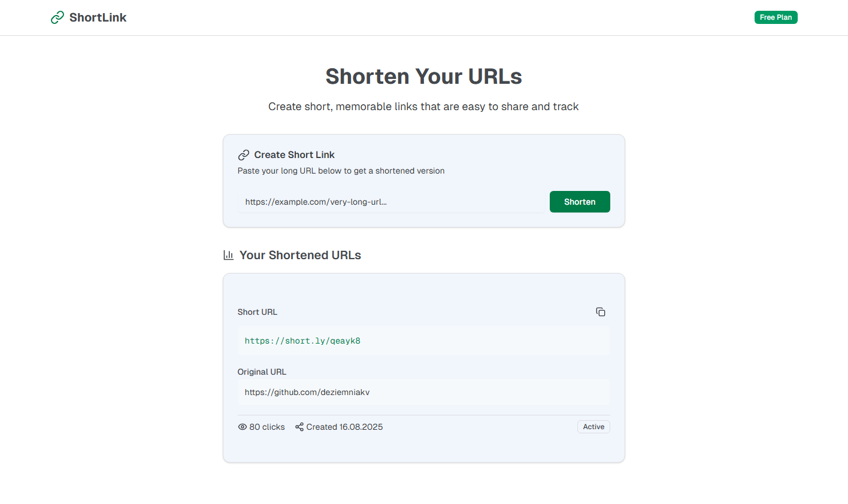Viewport: 848px width, 504px height.
Task: Click the Your Shortened URLs heading
Action: pyautogui.click(x=300, y=255)
